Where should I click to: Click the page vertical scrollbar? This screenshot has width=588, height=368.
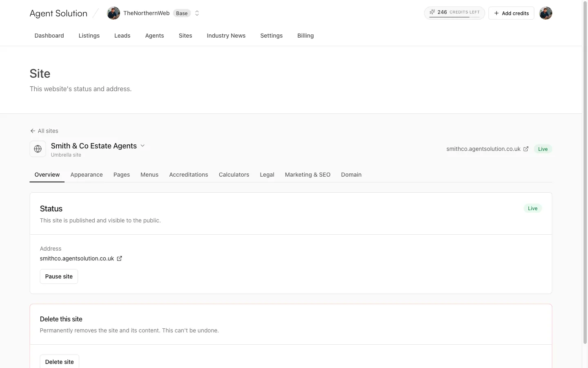coord(585,172)
